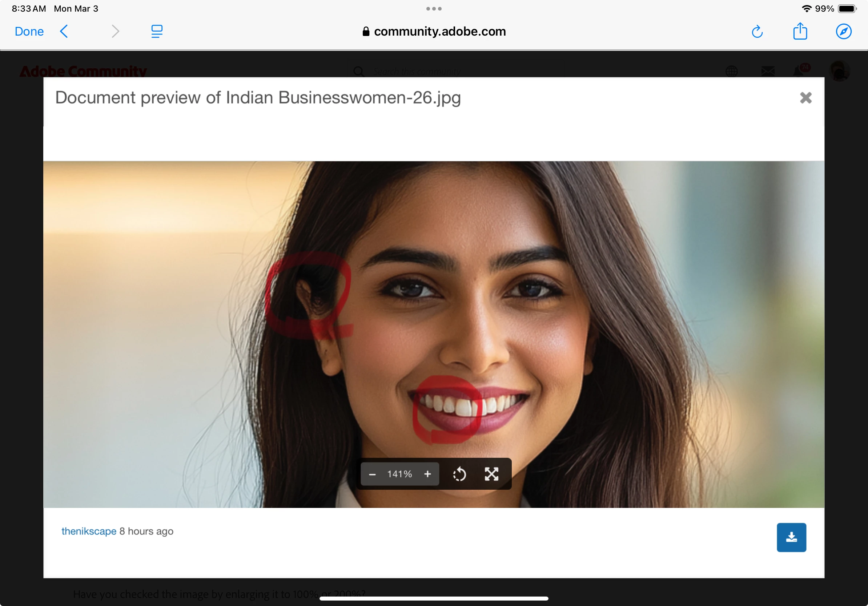Open page in Safari compass icon
This screenshot has width=868, height=606.
click(843, 31)
